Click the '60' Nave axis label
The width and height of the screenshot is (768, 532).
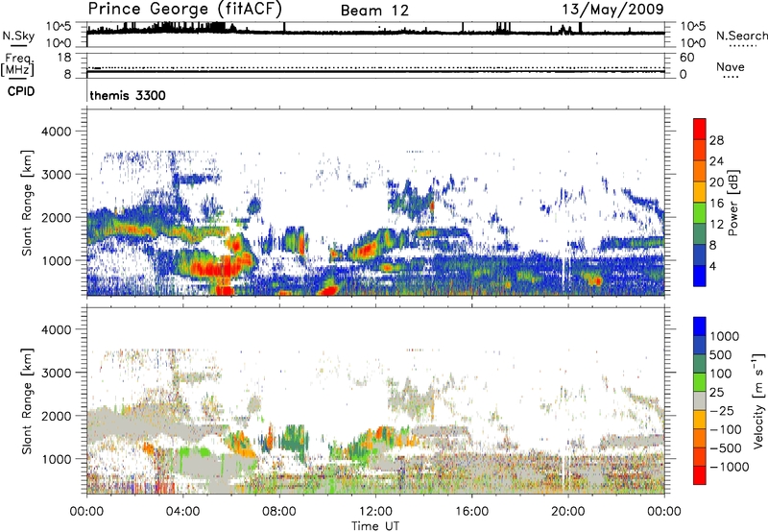pos(686,58)
